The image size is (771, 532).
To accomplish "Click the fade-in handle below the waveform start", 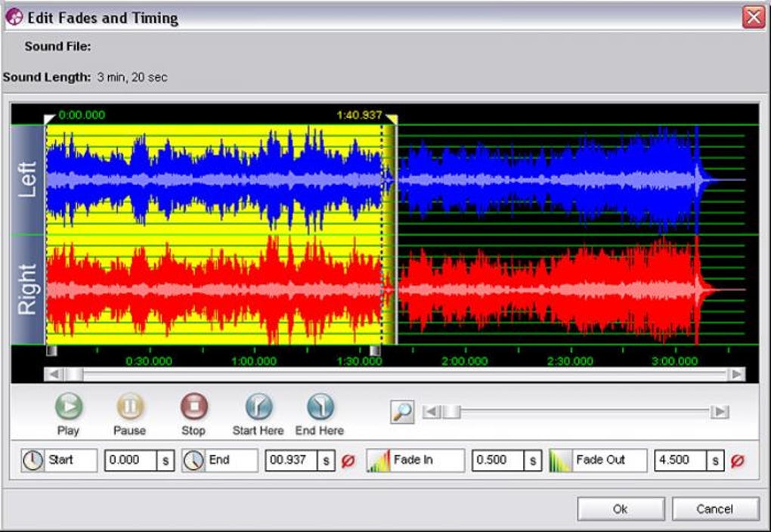I will pos(51,351).
